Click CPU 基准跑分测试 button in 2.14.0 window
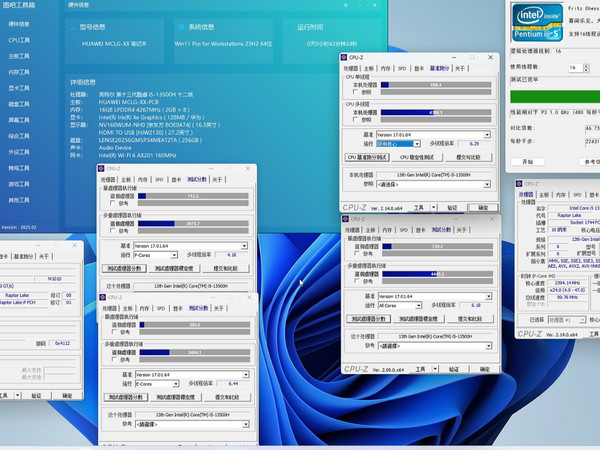The height and width of the screenshot is (450, 600). click(x=367, y=157)
